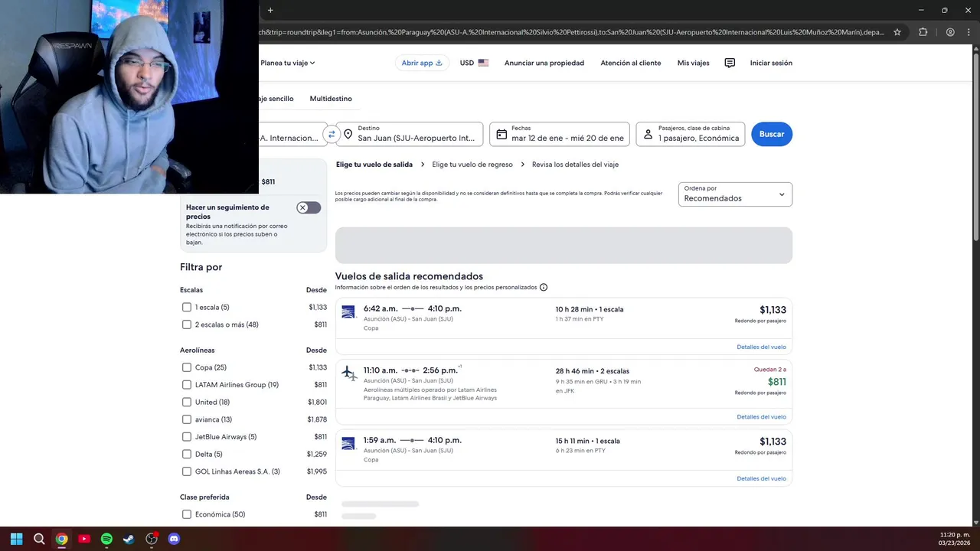This screenshot has width=980, height=551.
Task: Click the origin field showing A. Internacion...
Action: coord(292,134)
